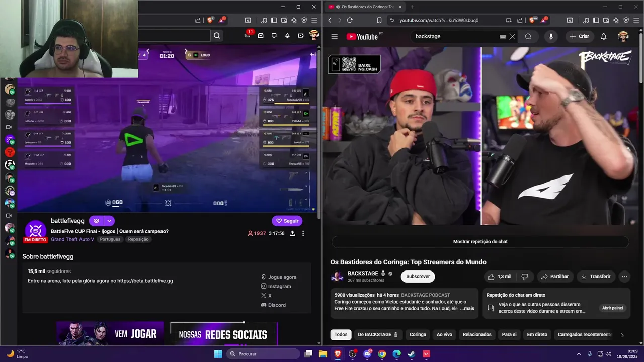The width and height of the screenshot is (644, 362).
Task: Submit YouTube search with magnifier icon
Action: pyautogui.click(x=528, y=36)
